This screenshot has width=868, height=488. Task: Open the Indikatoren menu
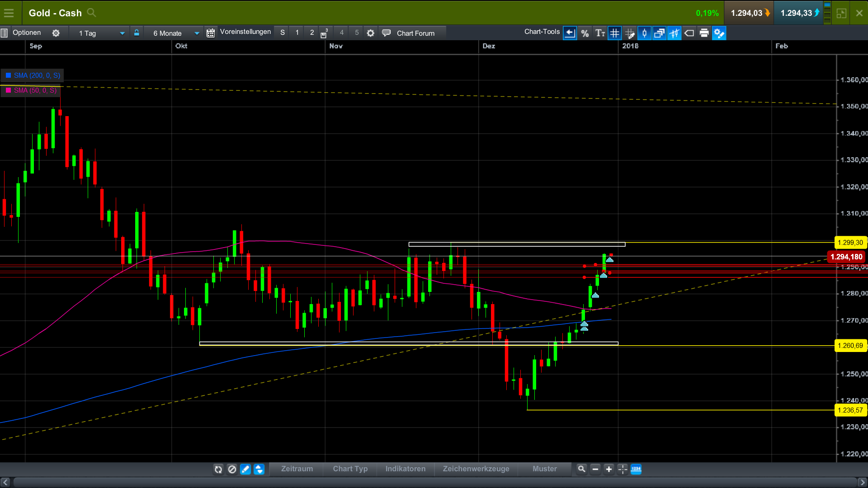pyautogui.click(x=405, y=469)
